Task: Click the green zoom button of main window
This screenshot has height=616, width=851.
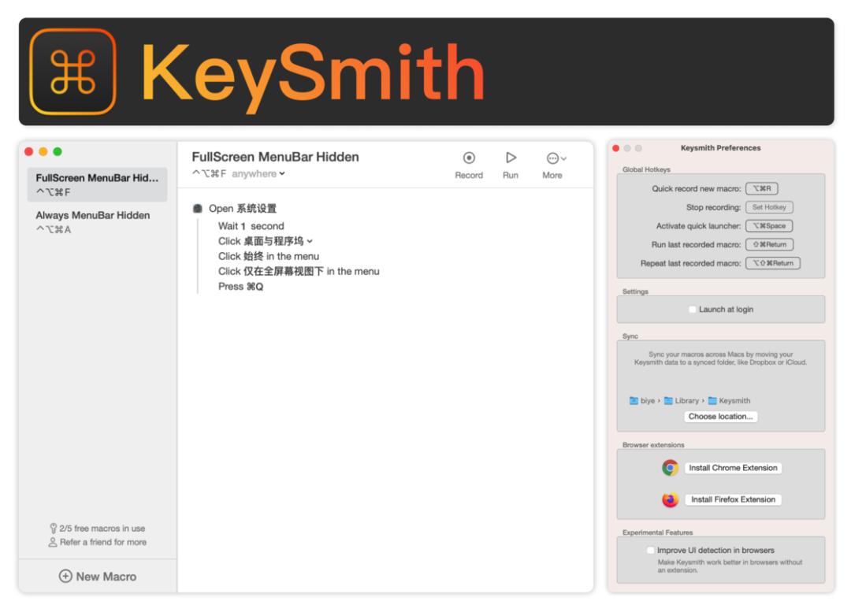Action: 58,152
